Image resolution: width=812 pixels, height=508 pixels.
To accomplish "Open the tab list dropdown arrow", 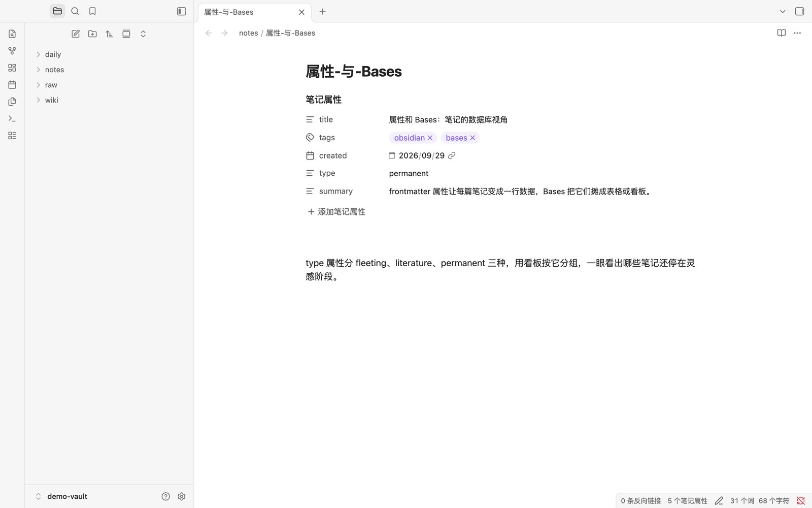I will coord(783,11).
